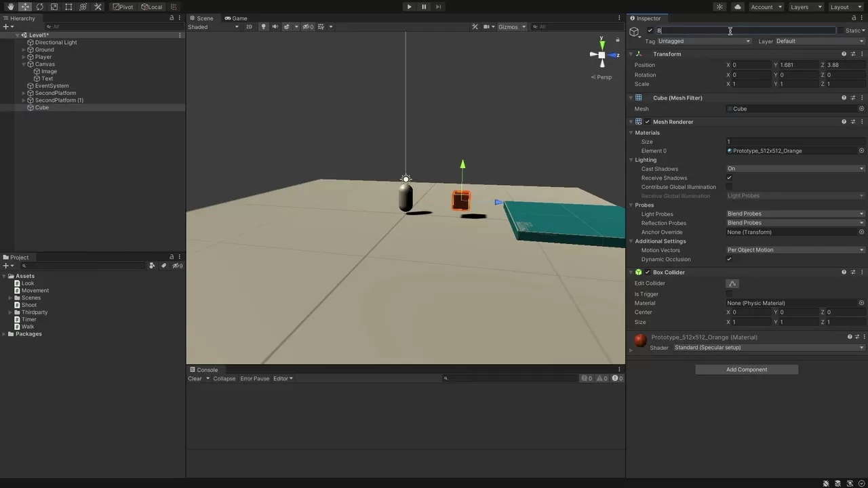Switch to the Console tab
The image size is (868, 488).
pyautogui.click(x=205, y=369)
